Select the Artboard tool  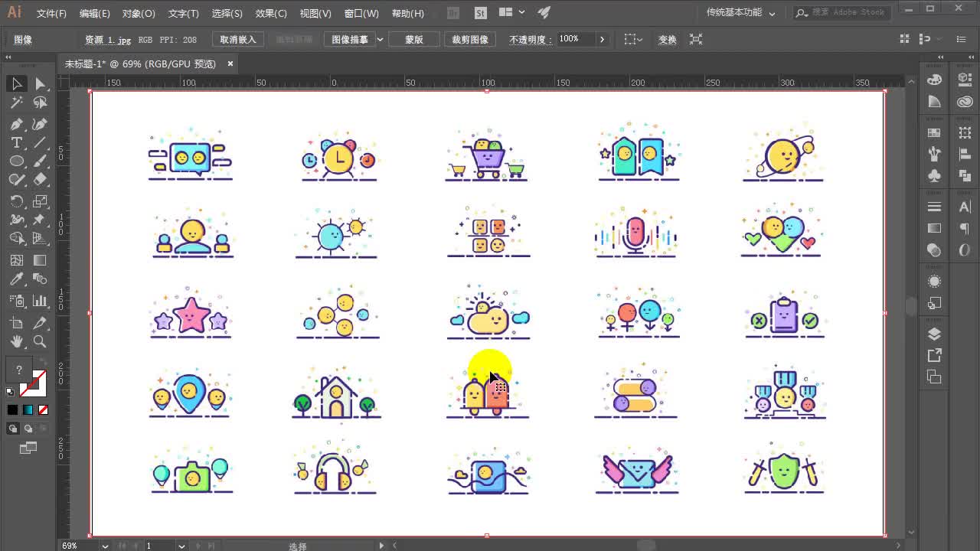17,323
